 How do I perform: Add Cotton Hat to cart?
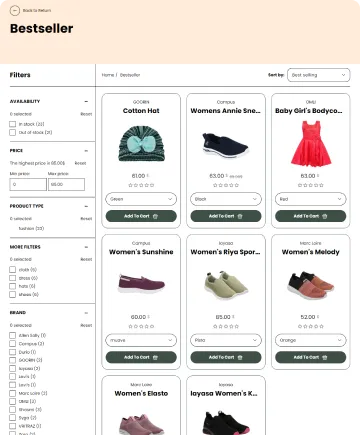pos(141,216)
